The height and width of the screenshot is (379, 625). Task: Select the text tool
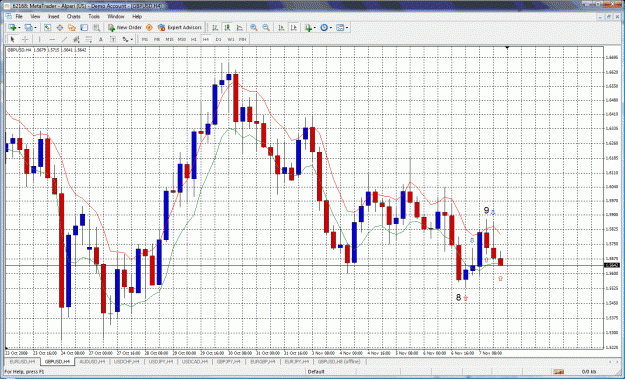tap(101, 39)
